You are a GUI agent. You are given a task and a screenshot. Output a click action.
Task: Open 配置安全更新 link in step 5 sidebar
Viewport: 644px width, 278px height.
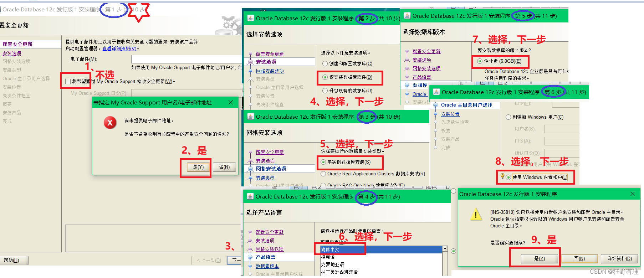tap(426, 52)
